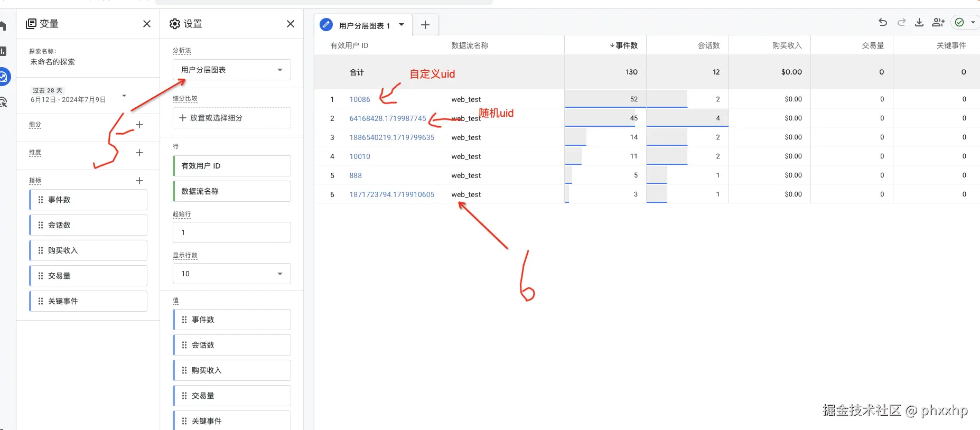Add a new exploration tab
The height and width of the screenshot is (430, 980).
click(x=425, y=25)
